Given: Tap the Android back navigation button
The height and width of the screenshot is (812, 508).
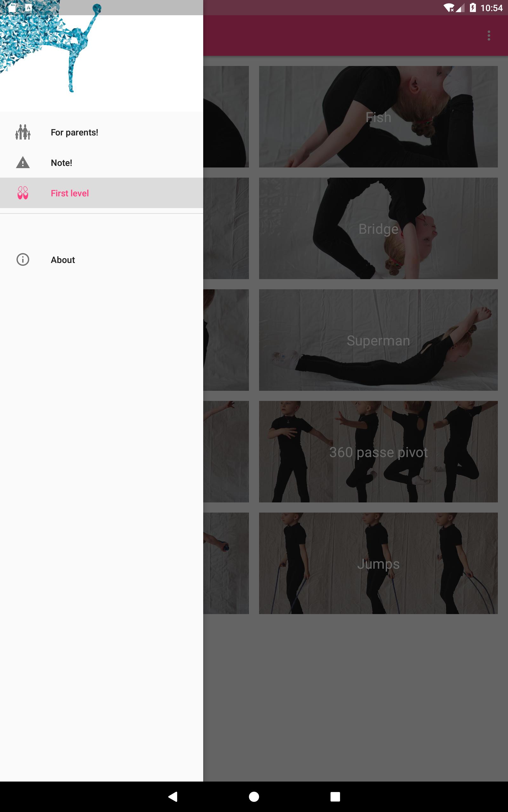Looking at the screenshot, I should click(x=173, y=796).
